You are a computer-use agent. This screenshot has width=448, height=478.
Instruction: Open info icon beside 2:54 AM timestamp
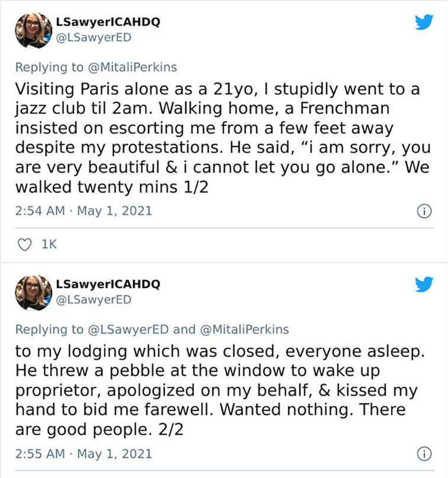(x=424, y=211)
